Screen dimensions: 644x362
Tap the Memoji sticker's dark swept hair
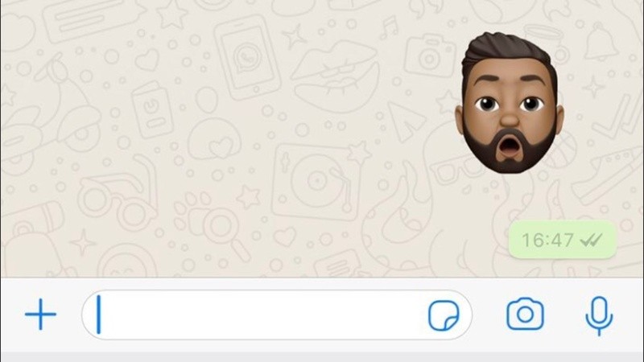point(507,51)
